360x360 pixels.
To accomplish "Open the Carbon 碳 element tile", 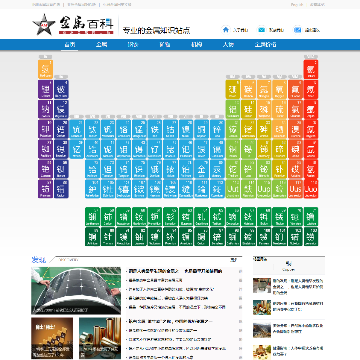I will 248,89.
